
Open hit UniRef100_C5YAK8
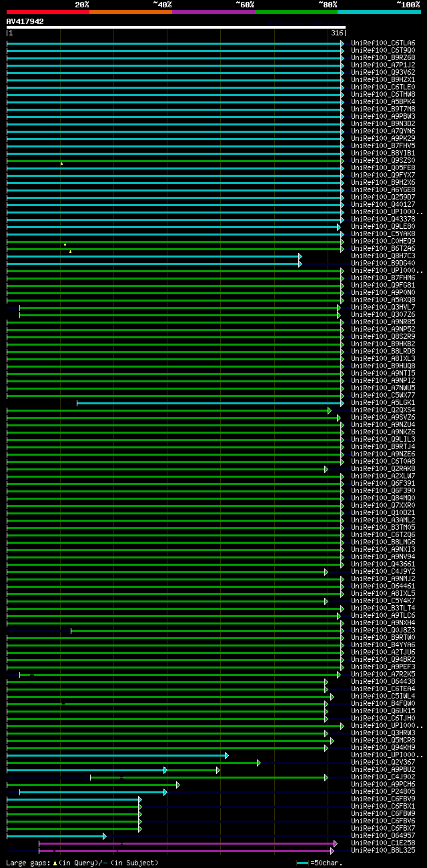(383, 234)
